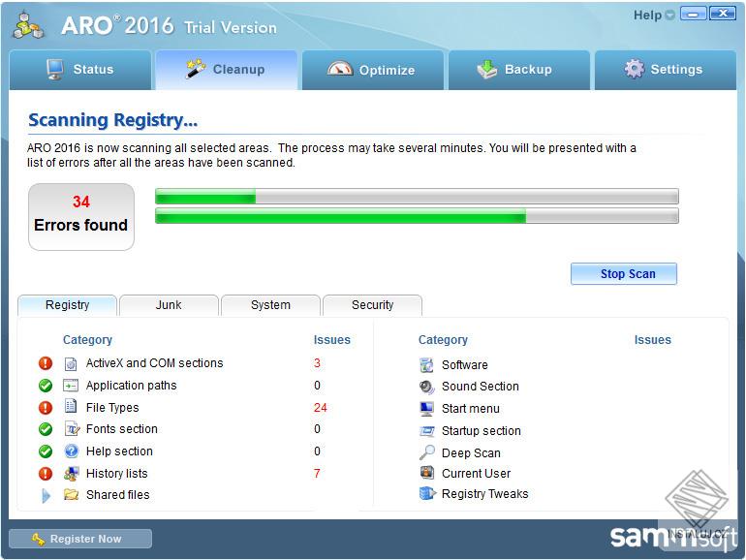Click the gauge icon on Optimize tab

click(x=340, y=69)
